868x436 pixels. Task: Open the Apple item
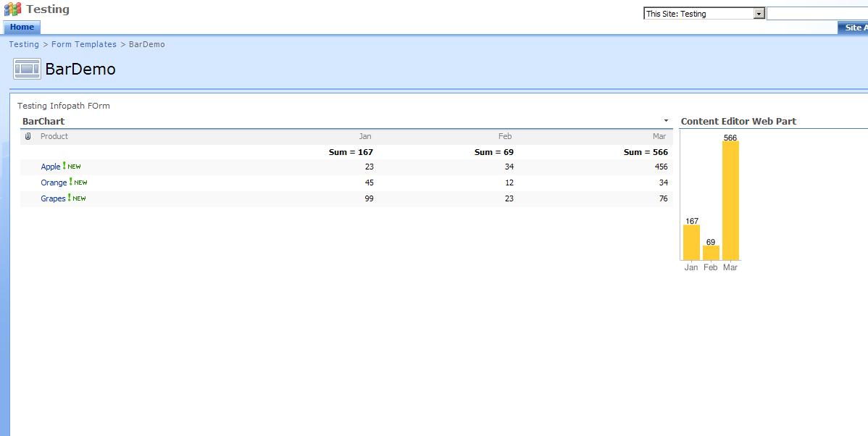click(51, 167)
